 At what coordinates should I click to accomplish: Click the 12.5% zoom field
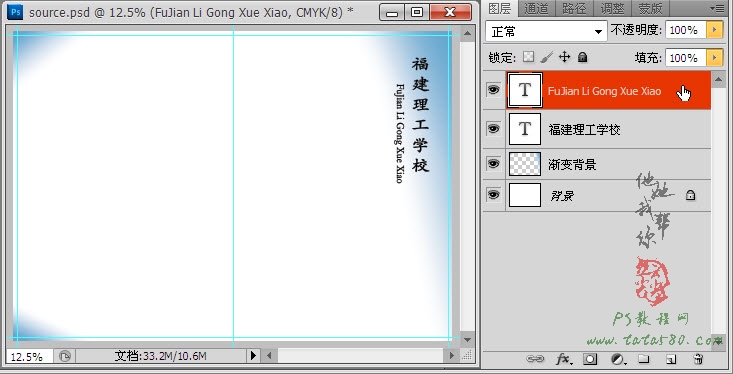29,357
